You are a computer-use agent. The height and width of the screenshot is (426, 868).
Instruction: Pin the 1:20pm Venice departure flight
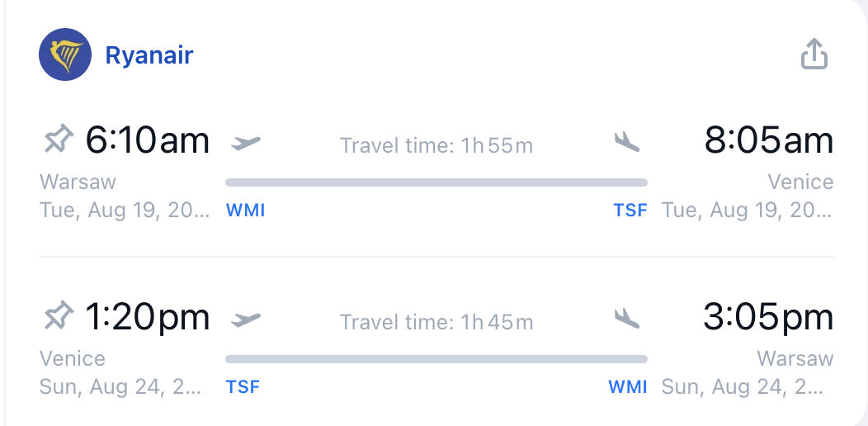[58, 316]
